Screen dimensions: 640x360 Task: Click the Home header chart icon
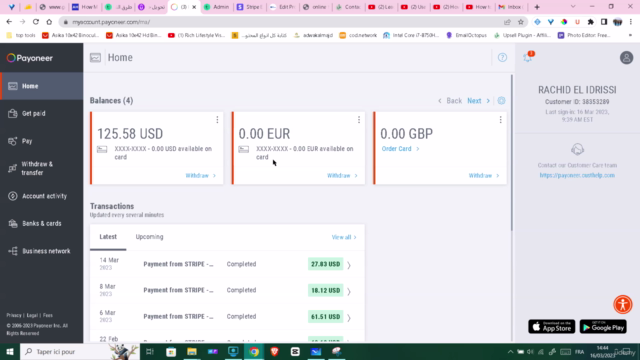(x=95, y=58)
